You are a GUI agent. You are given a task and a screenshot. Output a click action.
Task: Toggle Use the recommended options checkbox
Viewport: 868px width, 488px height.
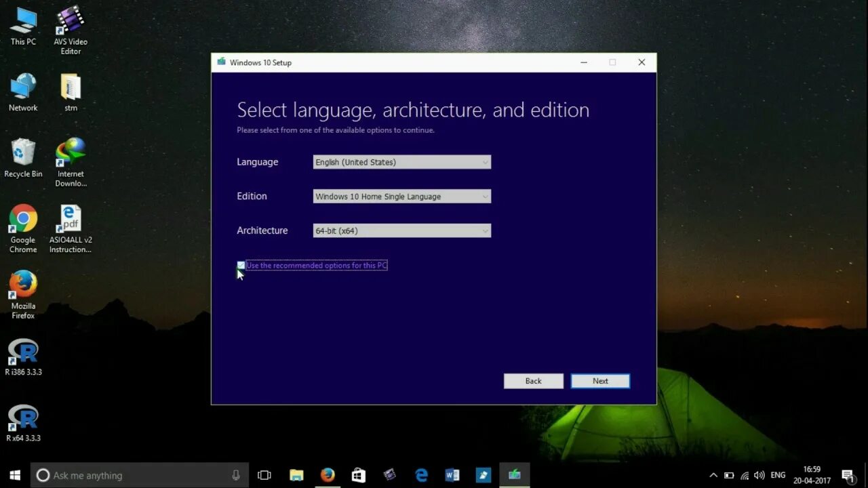coord(241,266)
